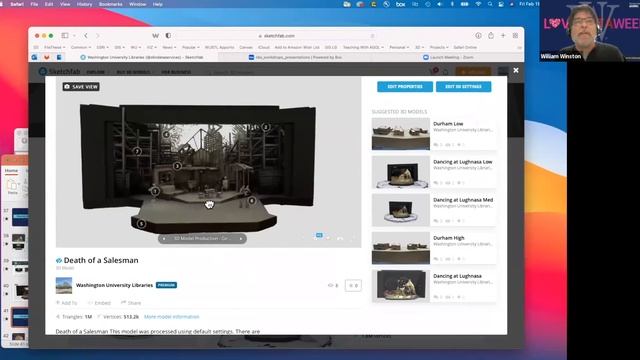The height and width of the screenshot is (360, 640).
Task: Click the highlighted HD viewer setting icon
Action: (x=319, y=236)
